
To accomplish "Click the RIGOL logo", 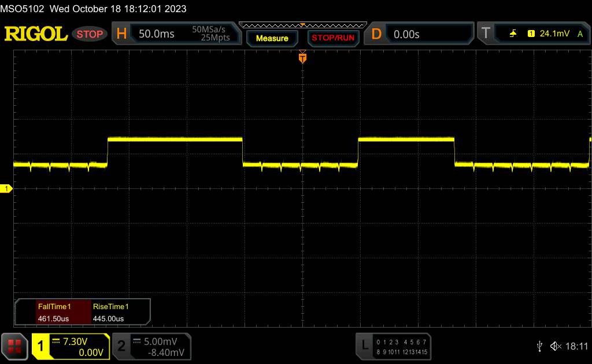I will (36, 34).
